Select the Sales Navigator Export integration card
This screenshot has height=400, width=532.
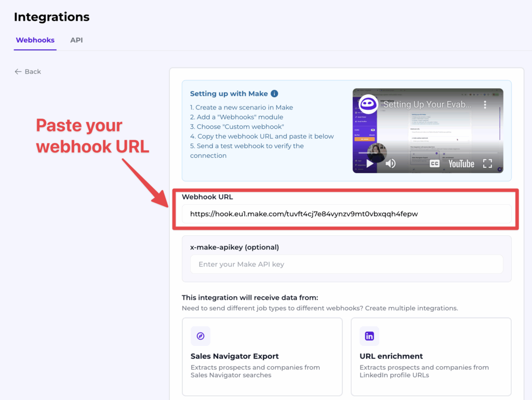262,356
